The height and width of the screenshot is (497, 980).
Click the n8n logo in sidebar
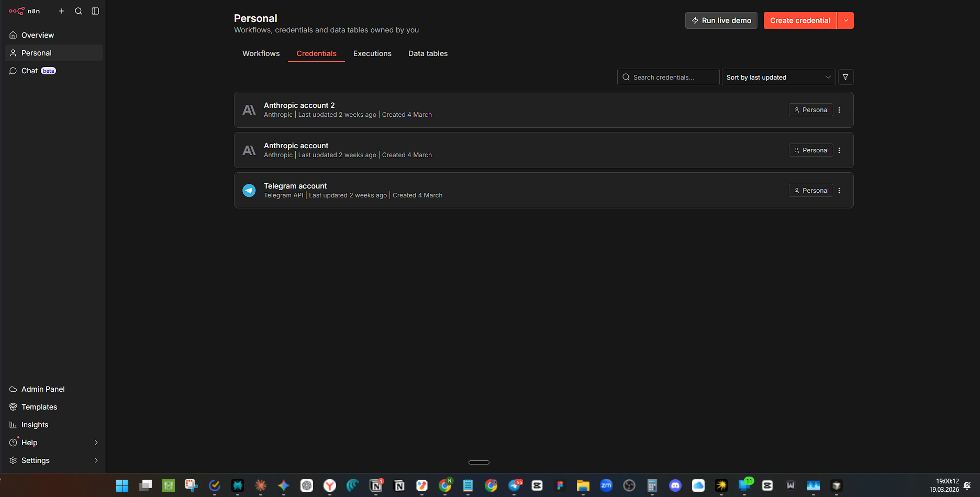pyautogui.click(x=24, y=11)
